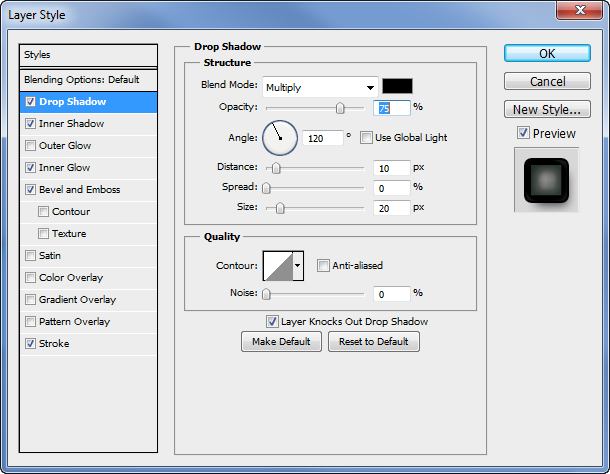610x474 pixels.
Task: Enable the Satin checkbox
Action: click(30, 256)
